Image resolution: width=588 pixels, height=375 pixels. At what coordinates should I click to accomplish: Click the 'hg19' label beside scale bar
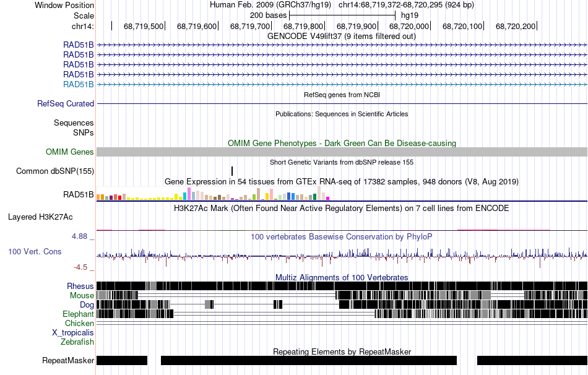click(x=410, y=15)
